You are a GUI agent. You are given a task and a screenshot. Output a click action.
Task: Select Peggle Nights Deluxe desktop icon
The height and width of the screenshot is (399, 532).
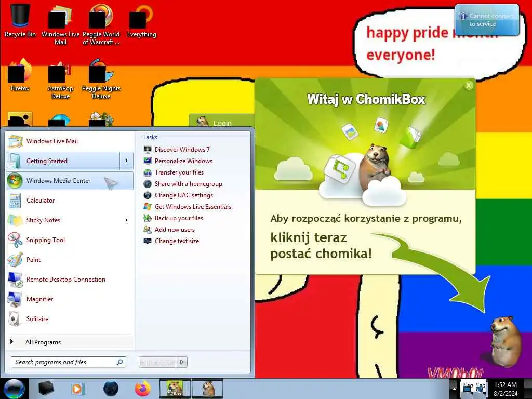pos(101,79)
